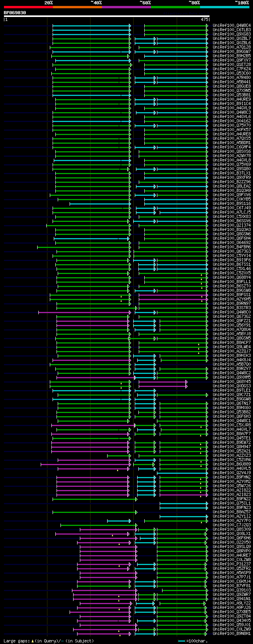
Task: Click the green ~80% identity legend bar
Action: tap(176, 7)
